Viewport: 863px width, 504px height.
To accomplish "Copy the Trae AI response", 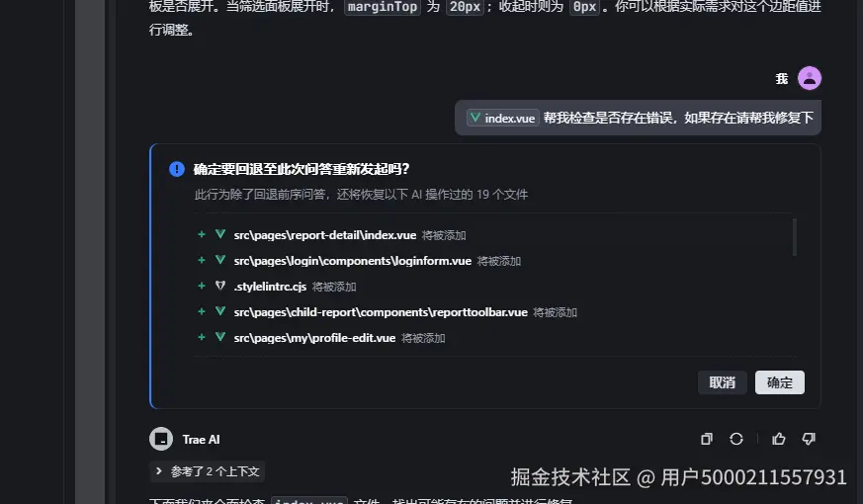I will click(707, 439).
